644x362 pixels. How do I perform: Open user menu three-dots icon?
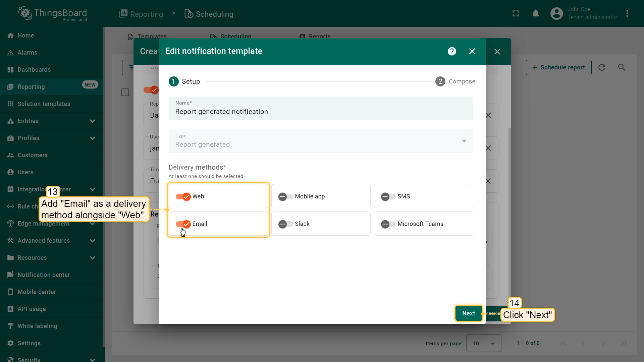coord(627,14)
